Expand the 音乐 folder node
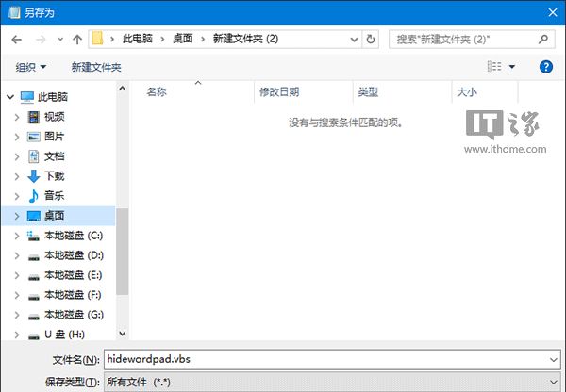566x392 pixels. 17,196
